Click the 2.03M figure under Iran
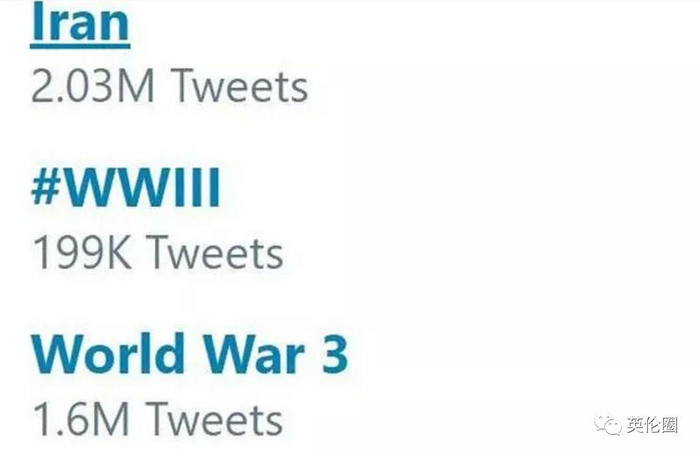The image size is (700, 456). (94, 87)
